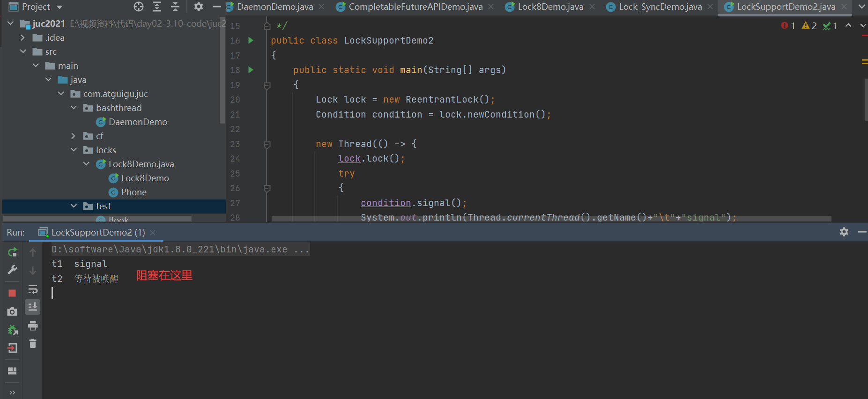This screenshot has width=868, height=399.
Task: Stop the running LockSupportDemo2 process
Action: 13,293
